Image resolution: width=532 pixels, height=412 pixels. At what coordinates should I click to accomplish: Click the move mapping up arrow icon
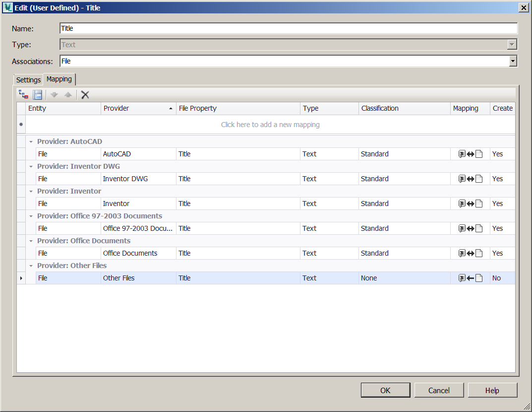pos(68,94)
